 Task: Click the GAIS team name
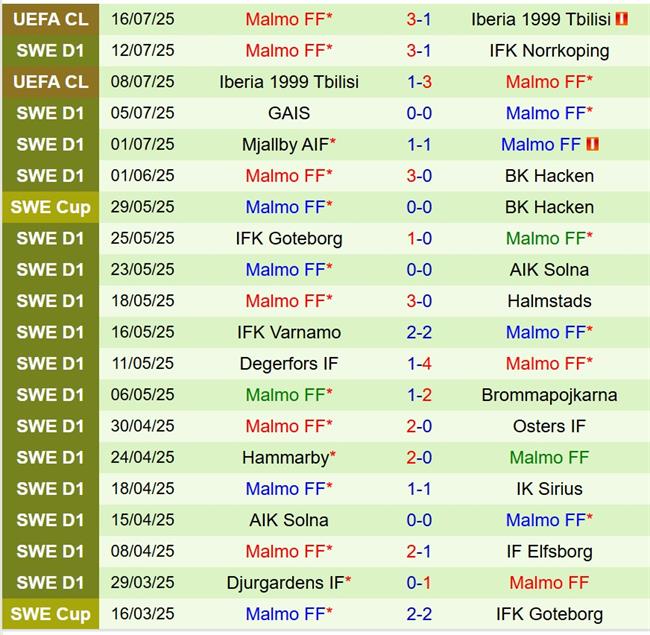(289, 113)
